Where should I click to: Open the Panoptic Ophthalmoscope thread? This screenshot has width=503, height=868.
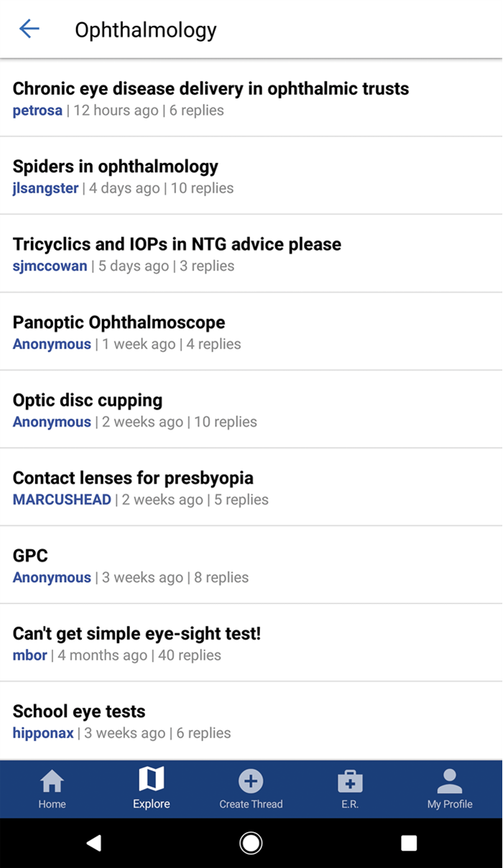point(119,323)
